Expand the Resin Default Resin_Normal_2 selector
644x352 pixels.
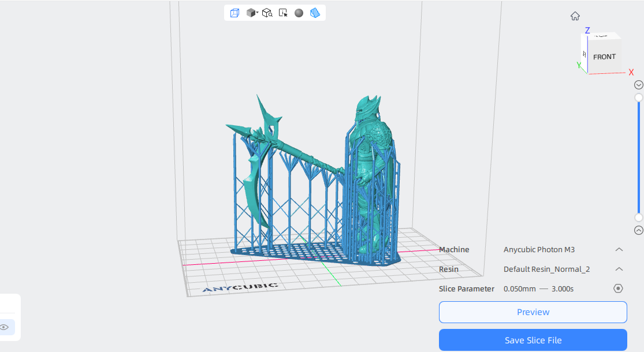point(619,269)
